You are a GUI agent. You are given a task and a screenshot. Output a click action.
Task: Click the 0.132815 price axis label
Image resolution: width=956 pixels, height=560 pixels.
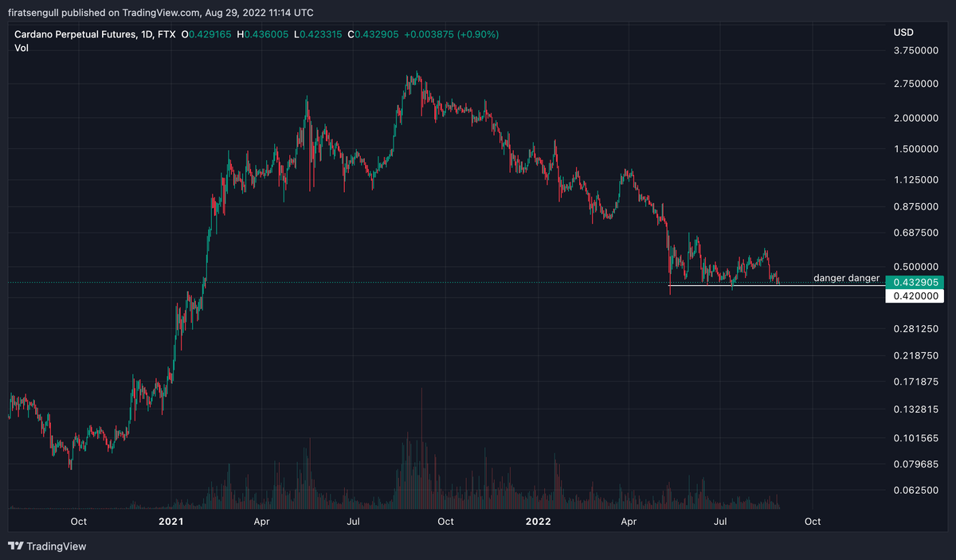916,409
